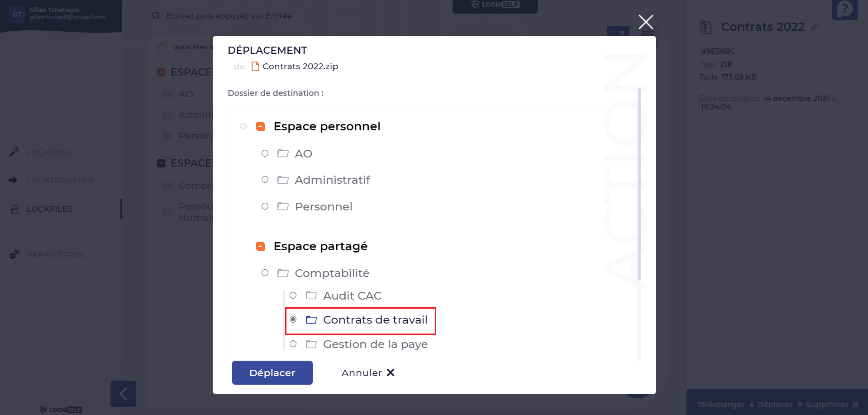Click the home icon in breadcrumb
The width and height of the screenshot is (868, 415).
coord(162,47)
